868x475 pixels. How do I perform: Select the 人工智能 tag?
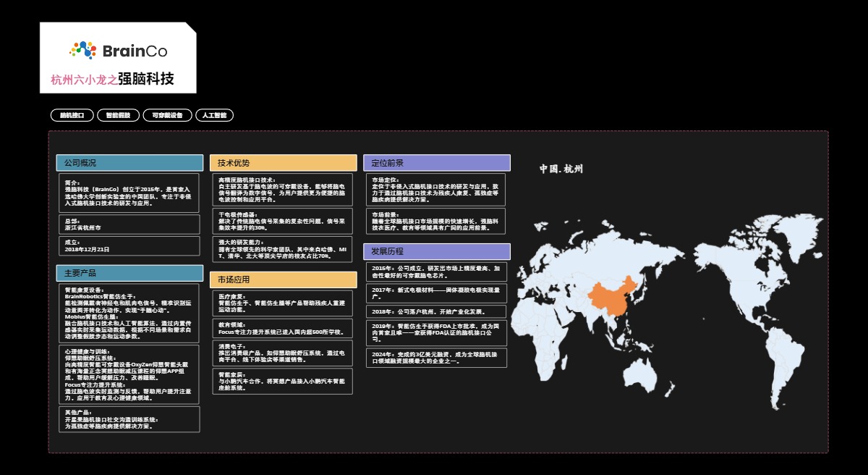[x=214, y=115]
